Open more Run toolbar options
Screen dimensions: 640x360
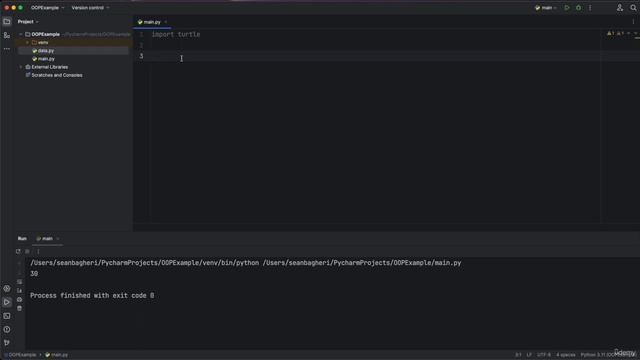(x=38, y=251)
